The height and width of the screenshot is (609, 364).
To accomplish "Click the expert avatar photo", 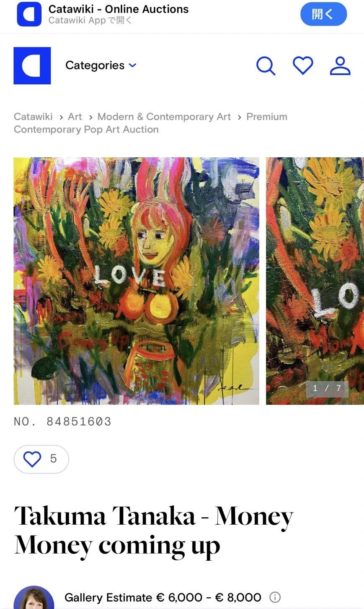I will (x=34, y=598).
